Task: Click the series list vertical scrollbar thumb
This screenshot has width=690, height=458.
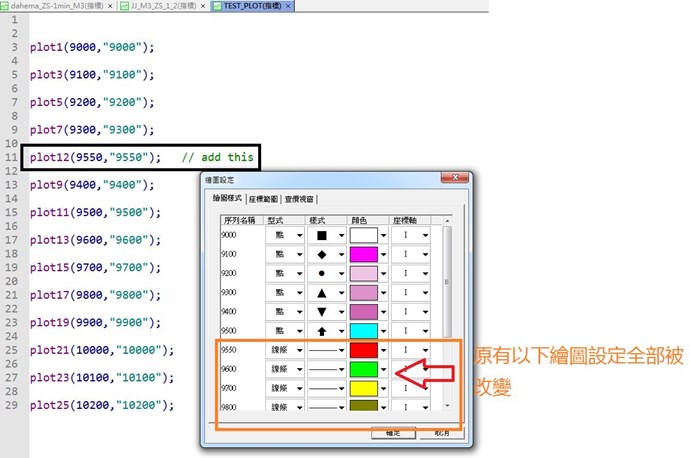Action: pos(447,282)
